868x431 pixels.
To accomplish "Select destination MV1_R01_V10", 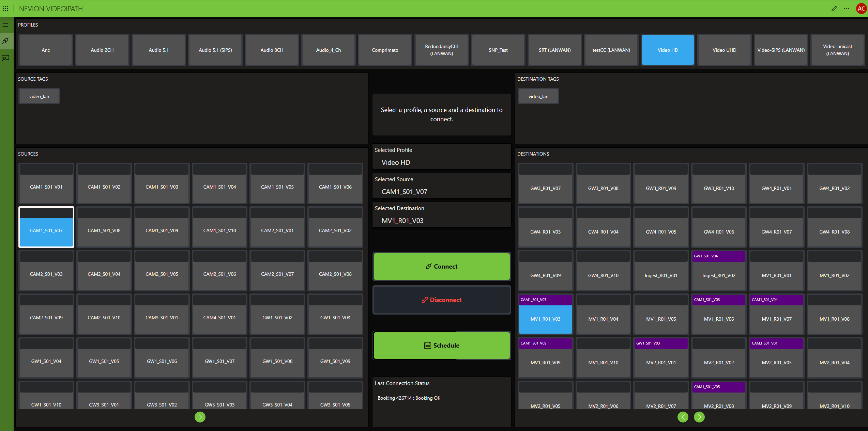I will [x=603, y=357].
